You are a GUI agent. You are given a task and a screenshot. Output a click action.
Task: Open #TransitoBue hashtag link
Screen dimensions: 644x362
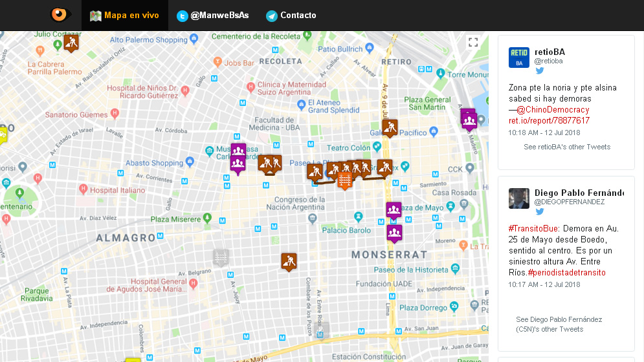click(x=533, y=229)
